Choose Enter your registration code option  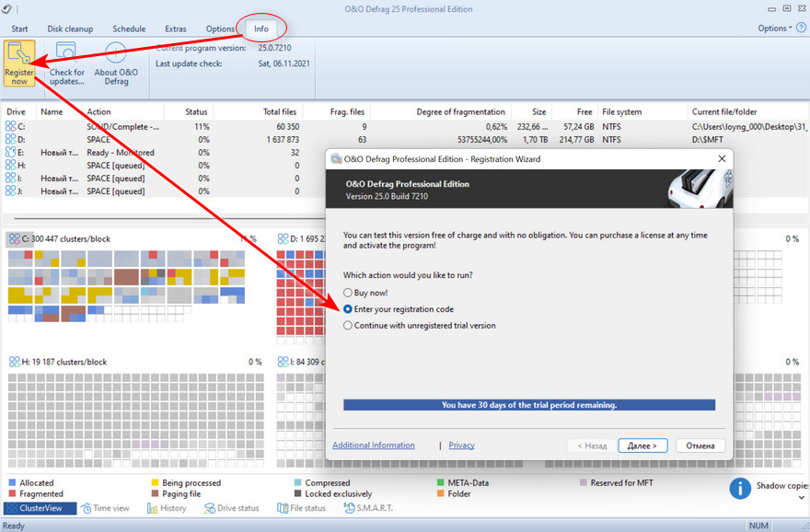pos(347,309)
